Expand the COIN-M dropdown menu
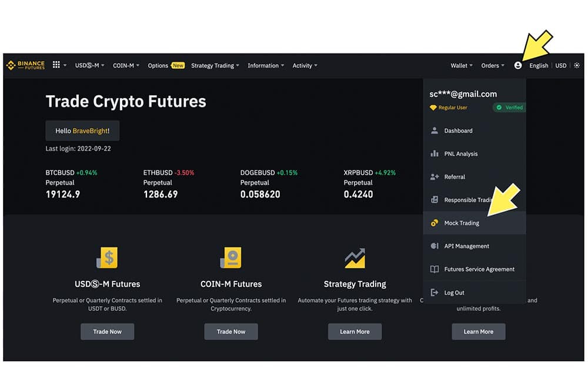 click(x=126, y=65)
